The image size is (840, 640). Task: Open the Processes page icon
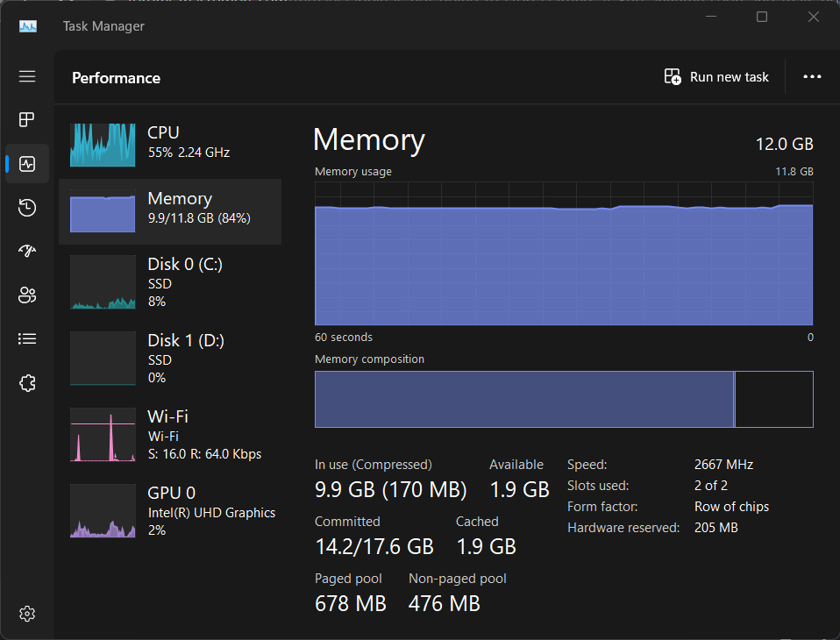(27, 119)
